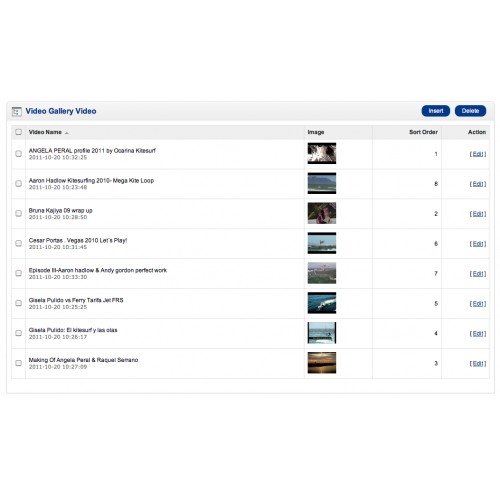Click the Video Gallery list icon
The height and width of the screenshot is (500, 500).
click(x=16, y=111)
